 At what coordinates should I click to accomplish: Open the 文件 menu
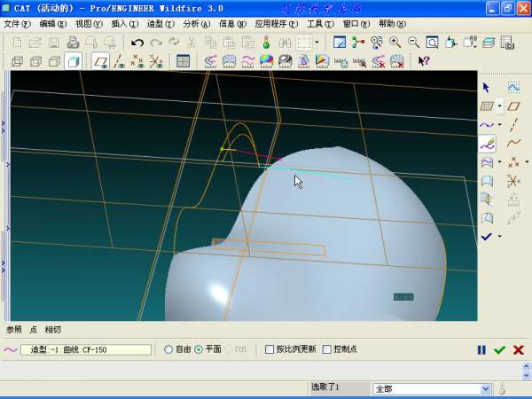coord(17,24)
